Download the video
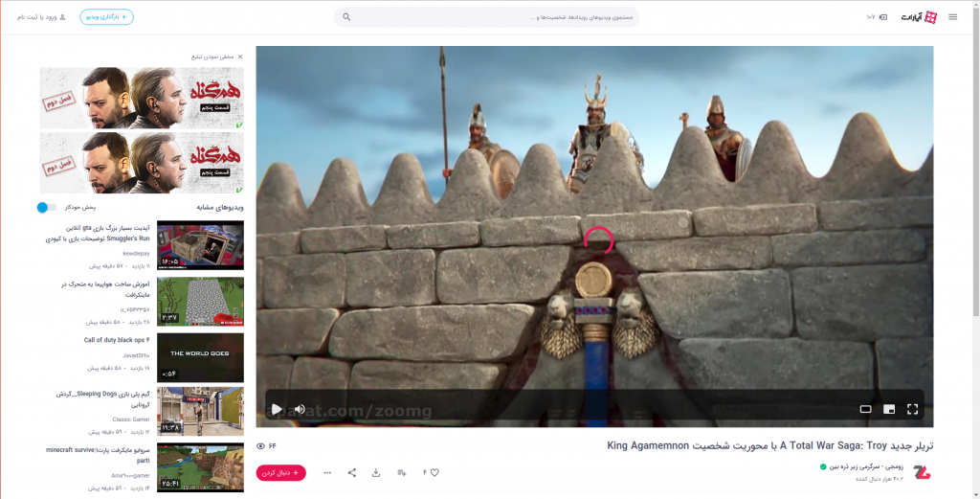The image size is (980, 499). (376, 472)
